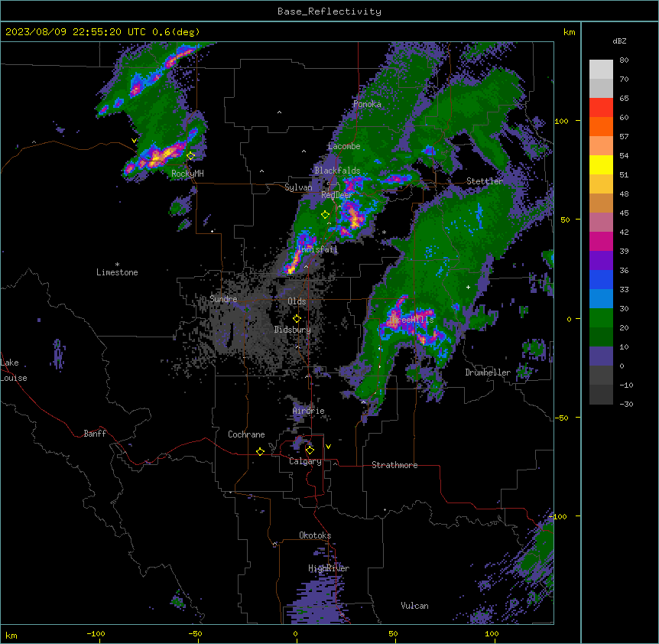Select the yellow 54 dBZ legend swatch
Image resolution: width=659 pixels, height=644 pixels.
click(x=601, y=164)
